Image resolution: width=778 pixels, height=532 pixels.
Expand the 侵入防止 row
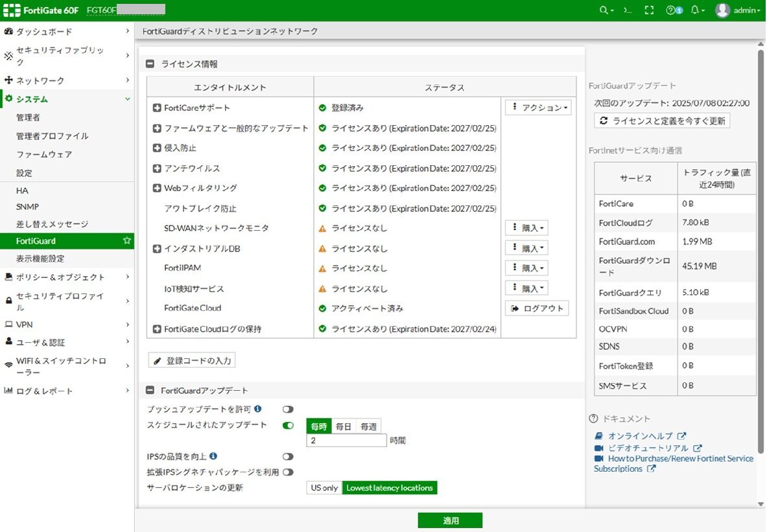(x=157, y=148)
